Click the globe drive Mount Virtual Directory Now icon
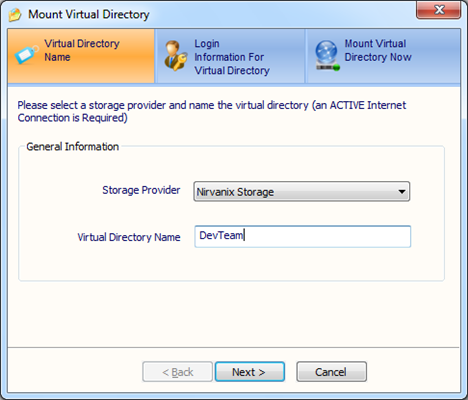The width and height of the screenshot is (468, 400). (327, 56)
